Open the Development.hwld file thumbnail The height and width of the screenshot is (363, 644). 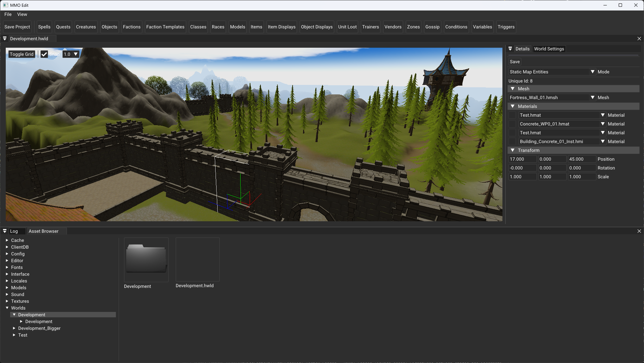pos(198,259)
